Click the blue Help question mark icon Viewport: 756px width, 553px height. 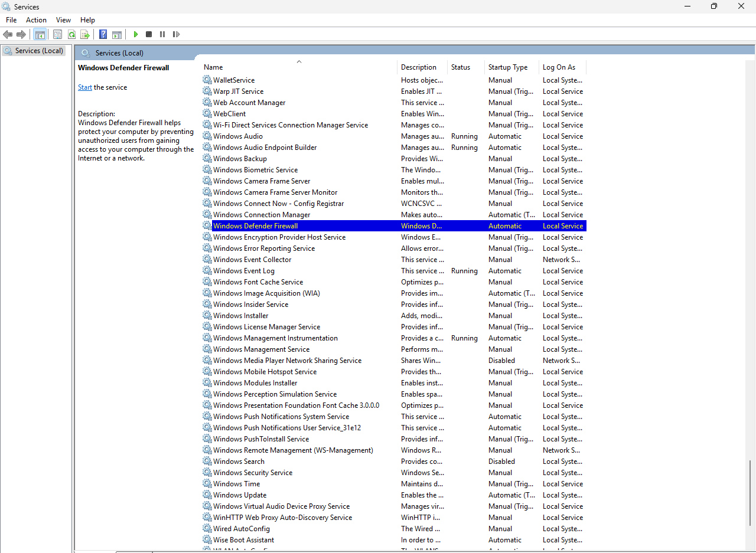pyautogui.click(x=103, y=34)
